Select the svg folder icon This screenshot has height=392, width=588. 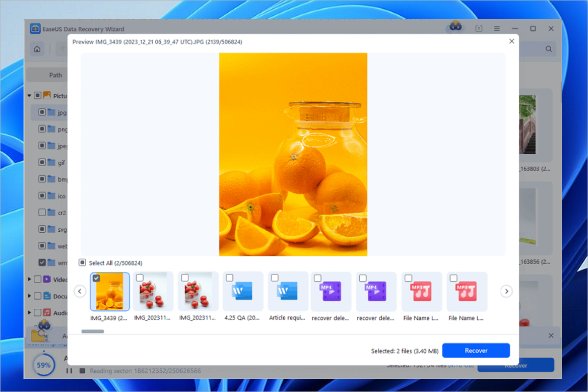pos(51,229)
